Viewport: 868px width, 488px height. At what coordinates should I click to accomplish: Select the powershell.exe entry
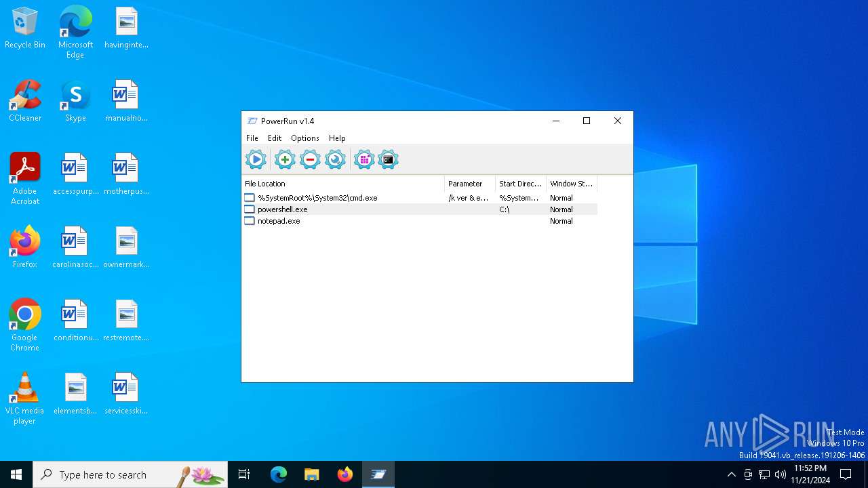click(x=420, y=209)
